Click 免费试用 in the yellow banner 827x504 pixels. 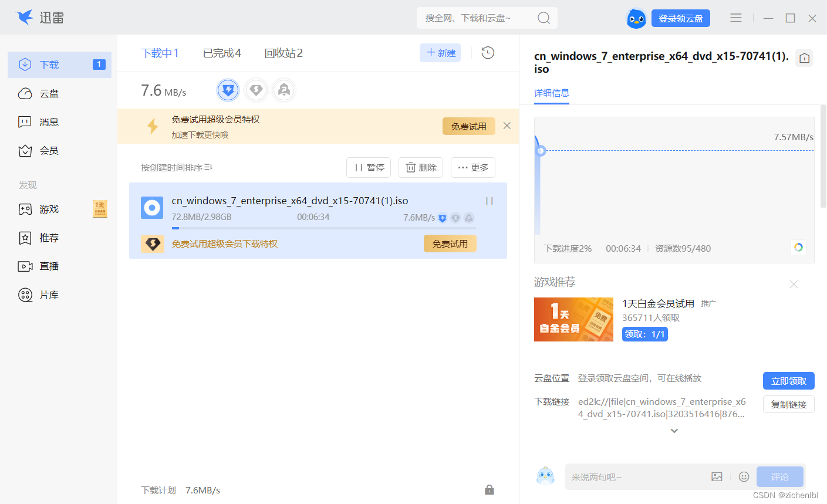(x=468, y=126)
